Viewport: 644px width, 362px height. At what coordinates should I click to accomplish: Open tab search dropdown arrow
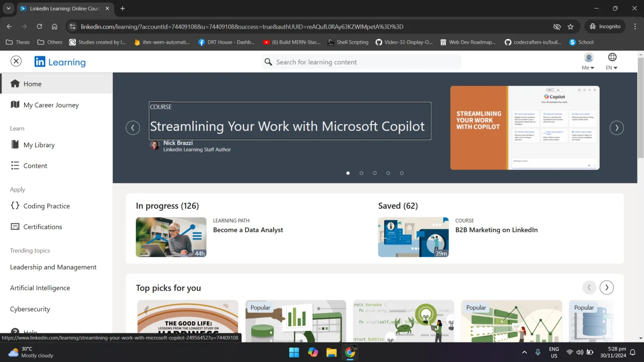8,9
